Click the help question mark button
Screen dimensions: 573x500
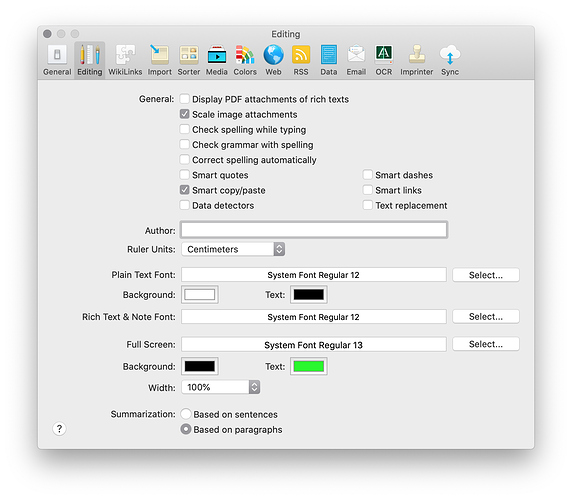pyautogui.click(x=59, y=429)
